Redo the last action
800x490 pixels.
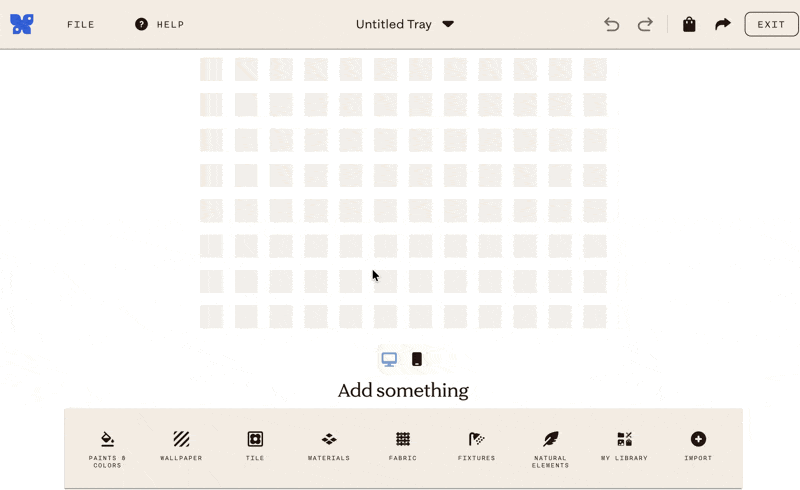click(645, 24)
